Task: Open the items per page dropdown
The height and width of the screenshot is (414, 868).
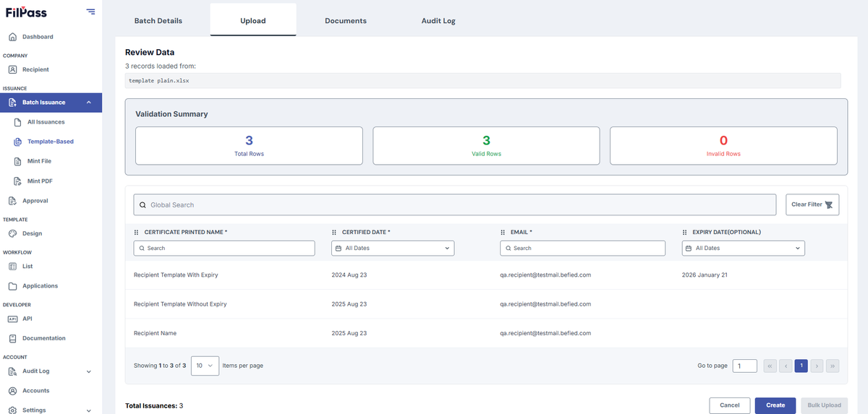Action: 205,366
